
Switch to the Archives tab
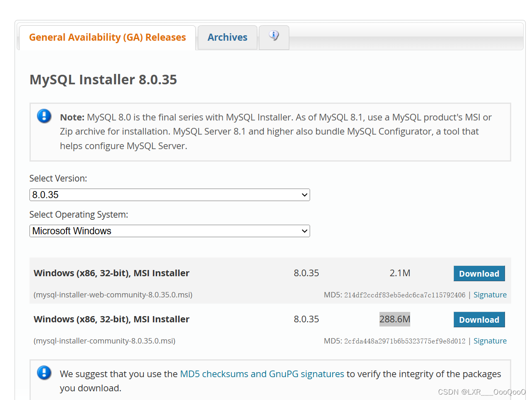click(x=227, y=37)
